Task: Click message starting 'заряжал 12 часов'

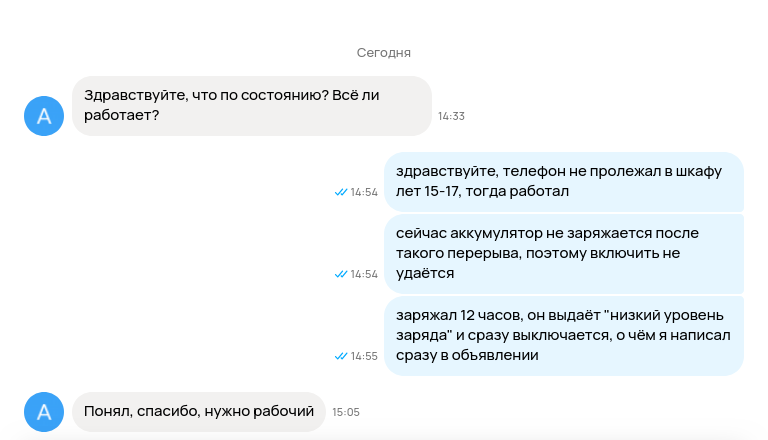Action: [x=564, y=336]
